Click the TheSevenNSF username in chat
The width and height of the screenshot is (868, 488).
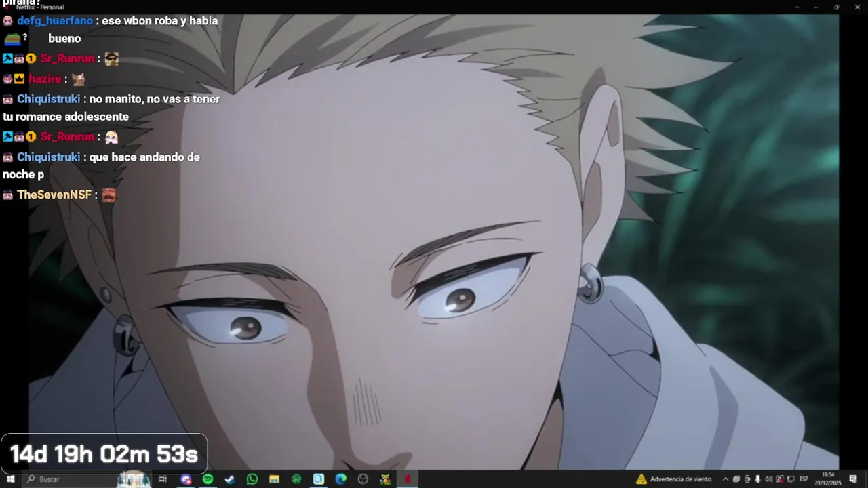[54, 195]
